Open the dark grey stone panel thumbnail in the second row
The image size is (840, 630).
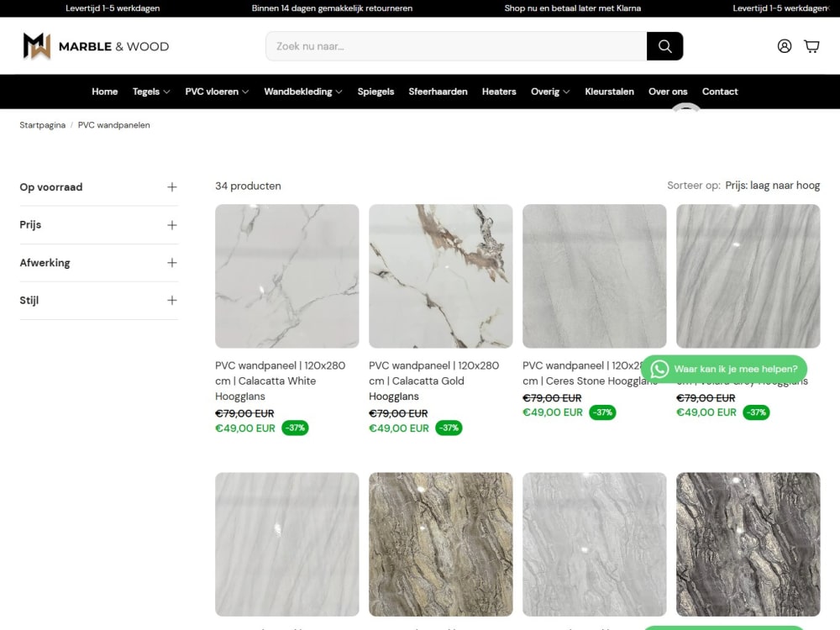pyautogui.click(x=748, y=544)
